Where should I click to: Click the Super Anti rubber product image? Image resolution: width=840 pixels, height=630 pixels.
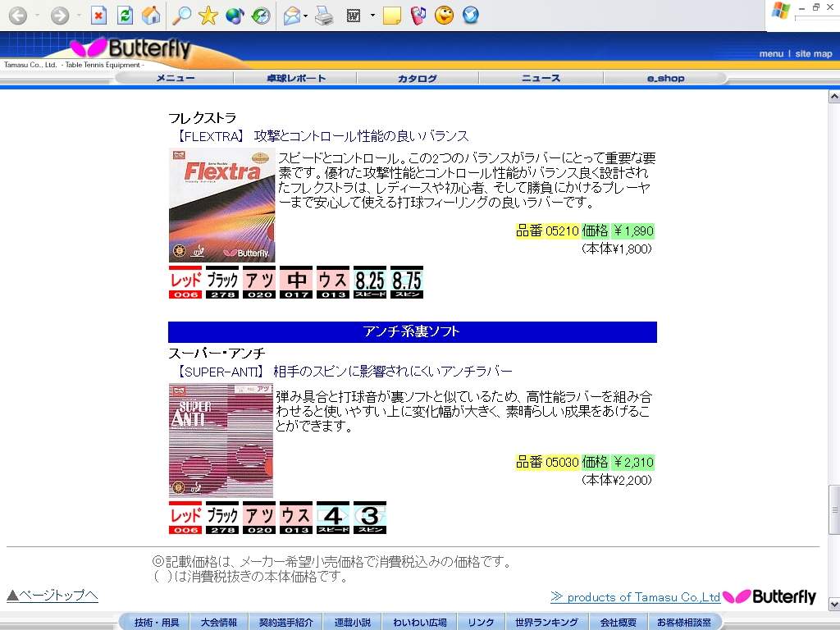tap(221, 441)
